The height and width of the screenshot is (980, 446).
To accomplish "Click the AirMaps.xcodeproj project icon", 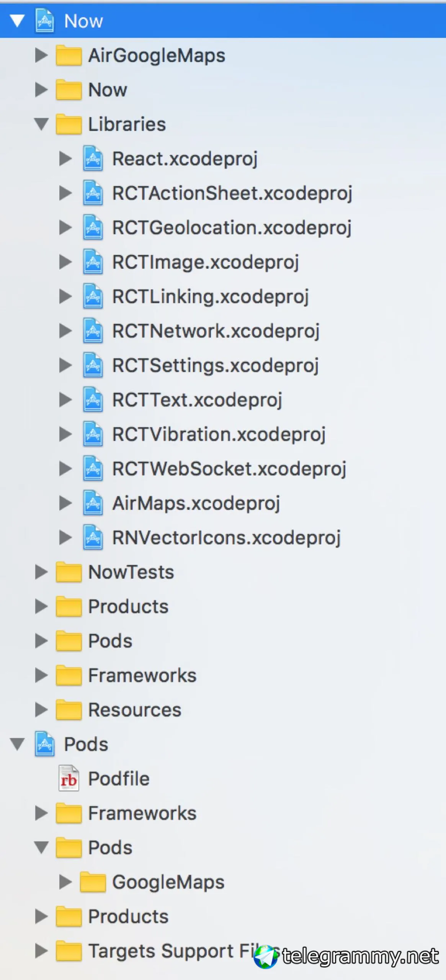I will click(x=93, y=503).
